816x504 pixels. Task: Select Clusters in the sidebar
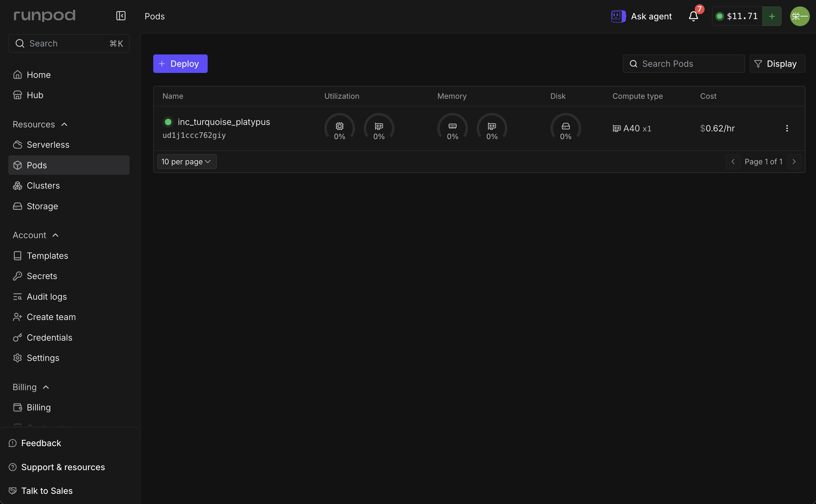[x=69, y=186]
